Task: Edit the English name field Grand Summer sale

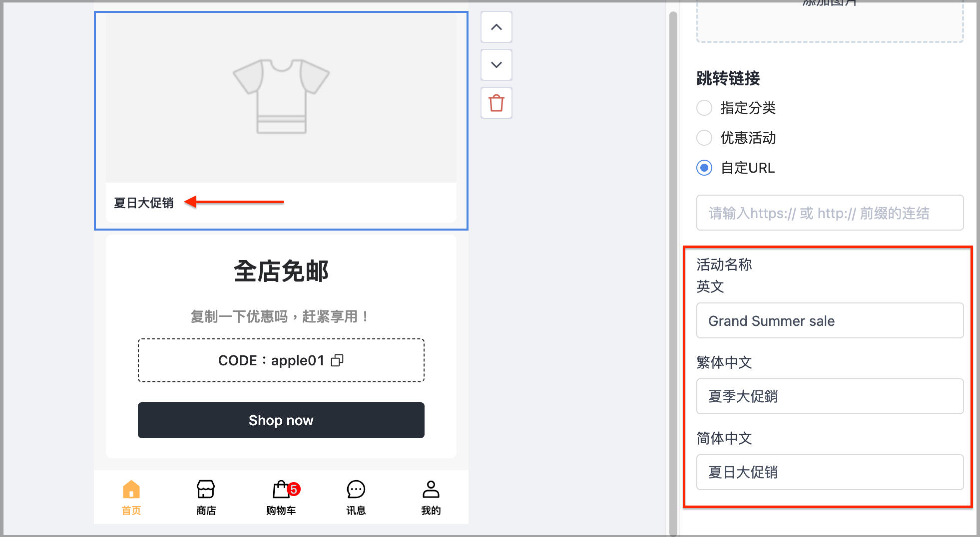Action: coord(830,320)
